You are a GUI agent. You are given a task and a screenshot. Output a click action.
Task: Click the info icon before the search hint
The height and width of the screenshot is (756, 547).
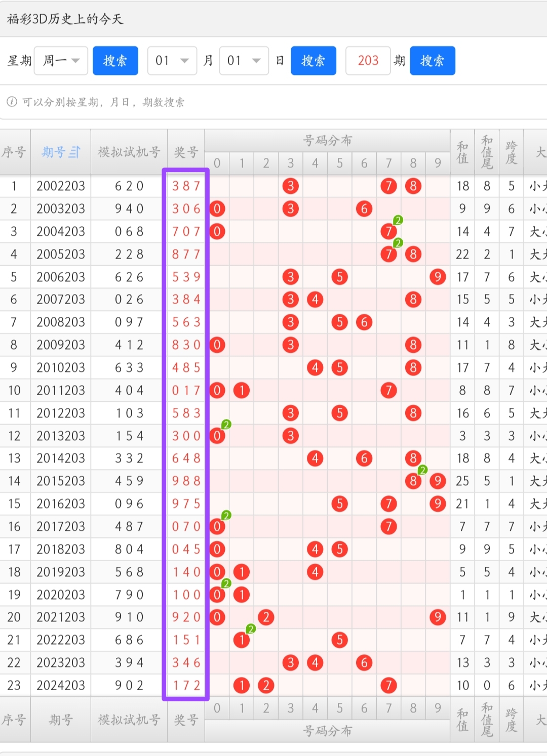[x=12, y=102]
